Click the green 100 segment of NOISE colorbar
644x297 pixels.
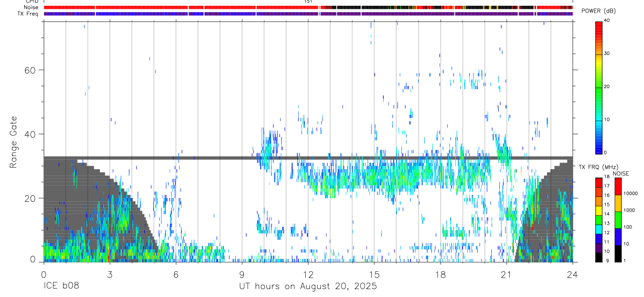[x=618, y=220]
